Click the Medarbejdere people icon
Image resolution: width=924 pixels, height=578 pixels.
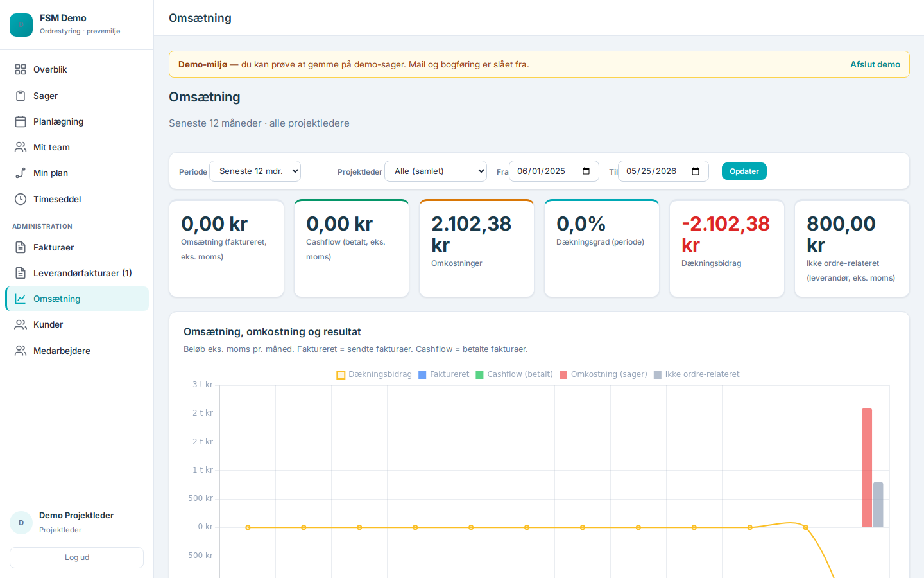tap(21, 351)
